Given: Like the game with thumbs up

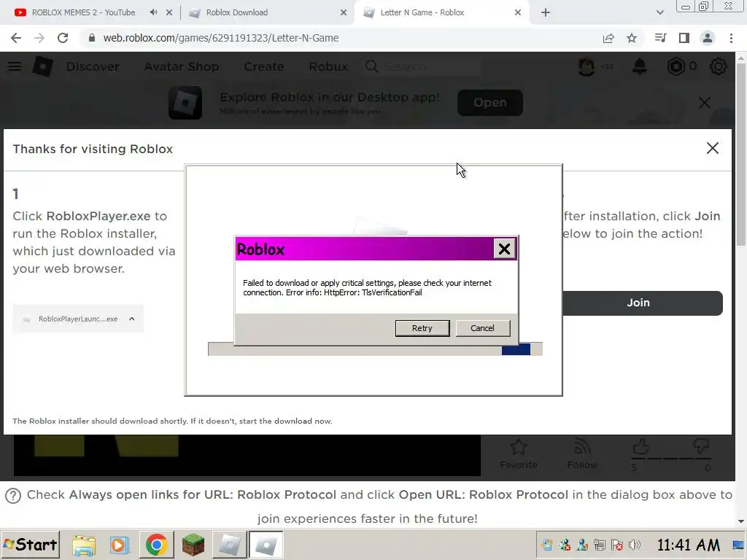Looking at the screenshot, I should pyautogui.click(x=640, y=447).
